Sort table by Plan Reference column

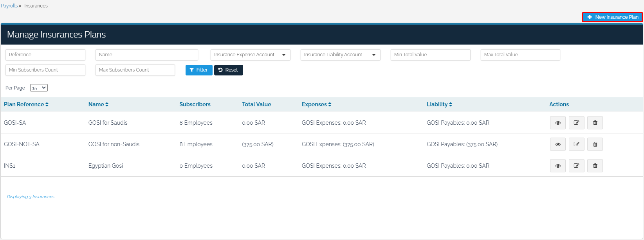click(26, 104)
